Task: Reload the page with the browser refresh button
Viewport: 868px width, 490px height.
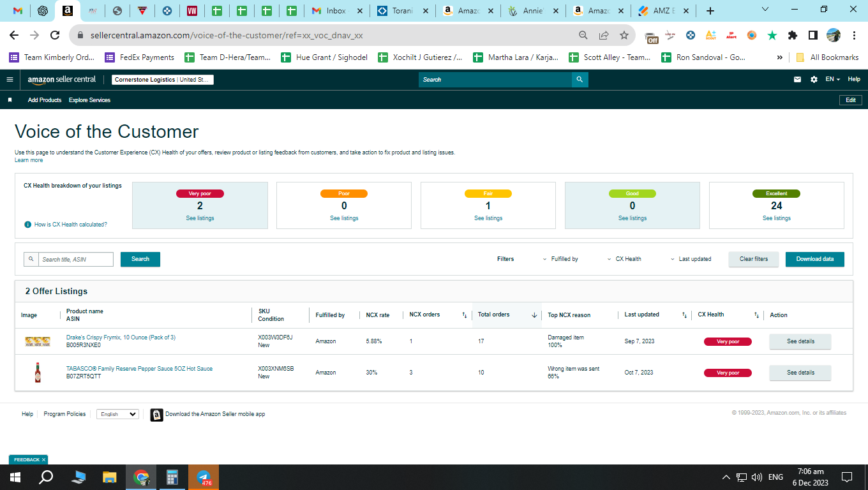Action: pyautogui.click(x=55, y=36)
